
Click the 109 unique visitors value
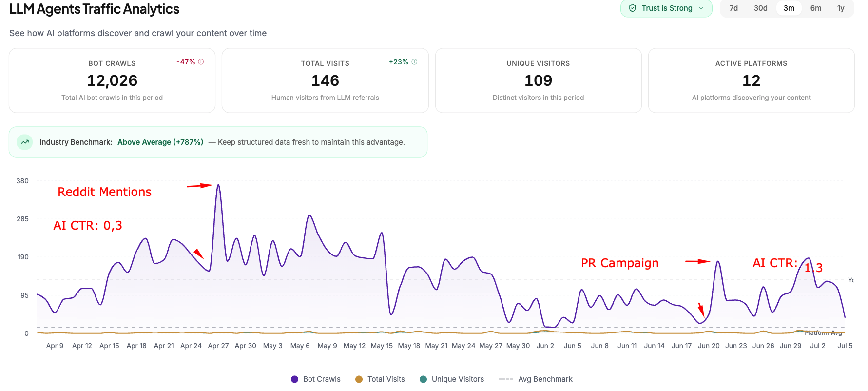(x=538, y=80)
